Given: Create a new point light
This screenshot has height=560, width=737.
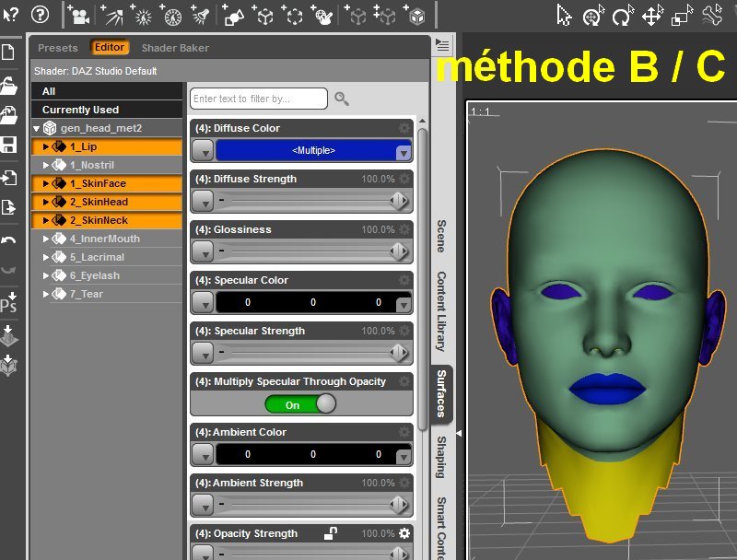Looking at the screenshot, I should pyautogui.click(x=141, y=16).
